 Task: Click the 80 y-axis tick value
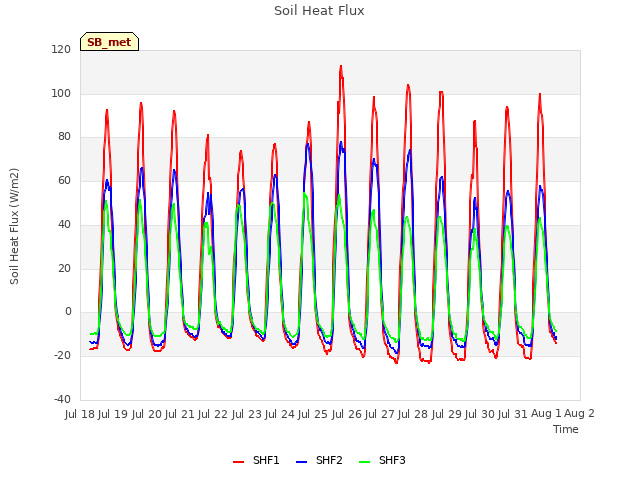(x=64, y=137)
